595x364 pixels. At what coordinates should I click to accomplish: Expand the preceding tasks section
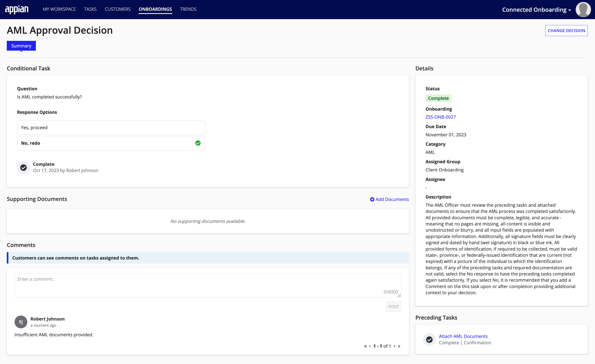pyautogui.click(x=436, y=317)
